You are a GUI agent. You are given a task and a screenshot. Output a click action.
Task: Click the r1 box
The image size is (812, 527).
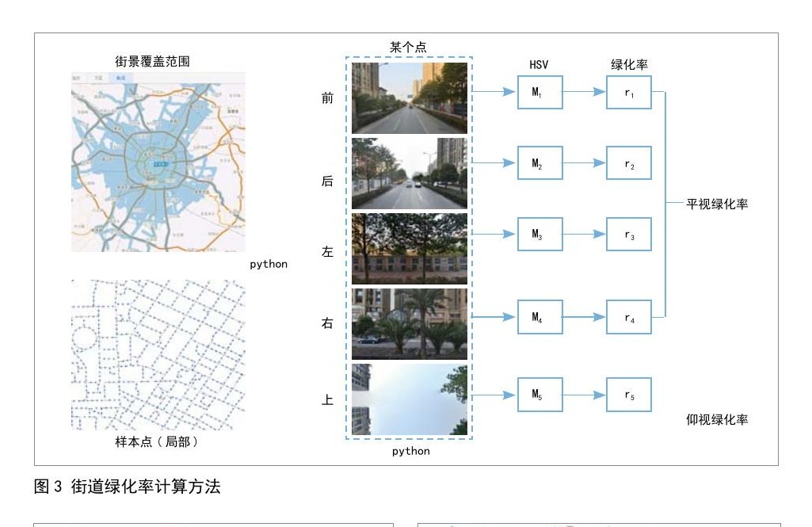click(629, 92)
